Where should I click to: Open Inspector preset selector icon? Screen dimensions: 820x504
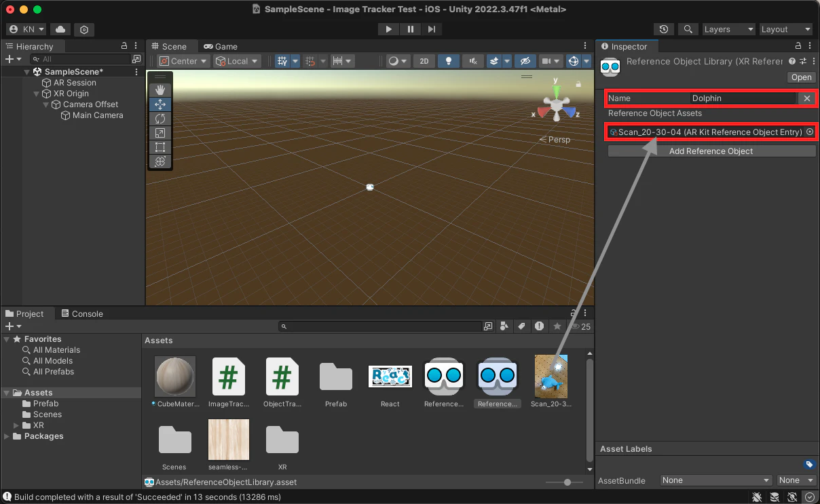[x=803, y=61]
